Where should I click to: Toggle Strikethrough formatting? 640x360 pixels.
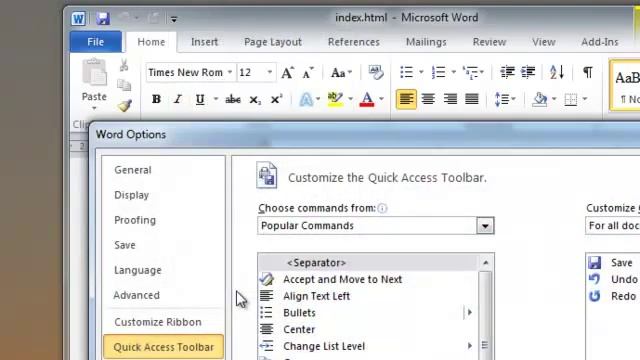(x=233, y=99)
